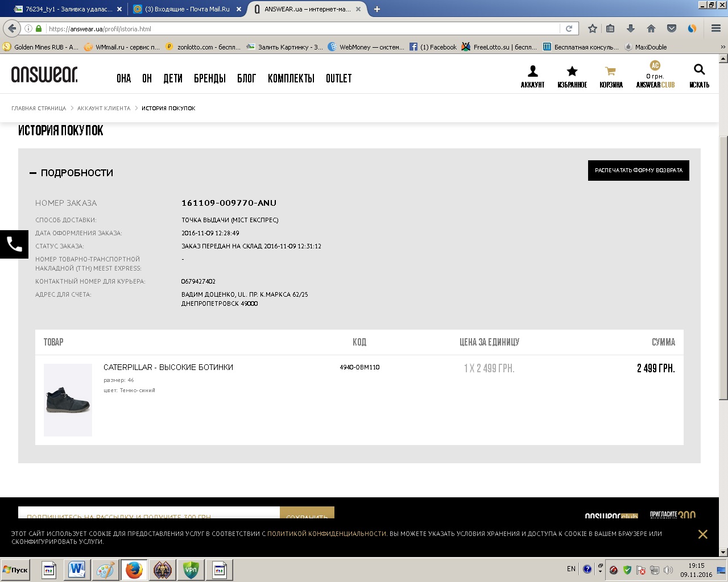This screenshot has height=582, width=728.
Task: Click the URL address field
Action: click(x=301, y=28)
